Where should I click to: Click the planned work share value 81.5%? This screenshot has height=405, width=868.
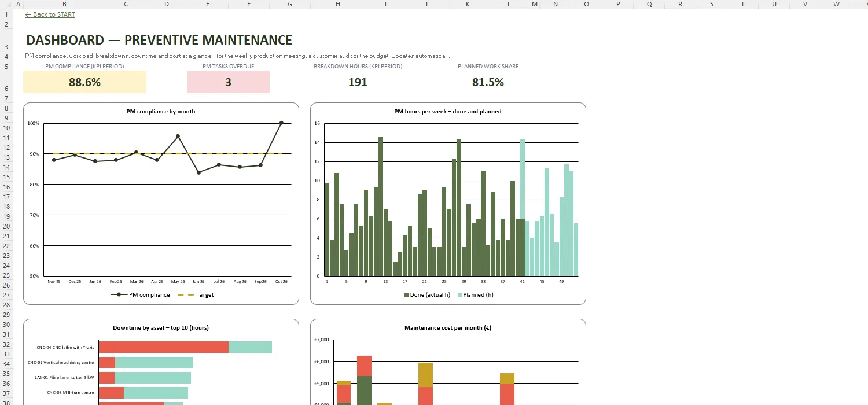coord(488,82)
